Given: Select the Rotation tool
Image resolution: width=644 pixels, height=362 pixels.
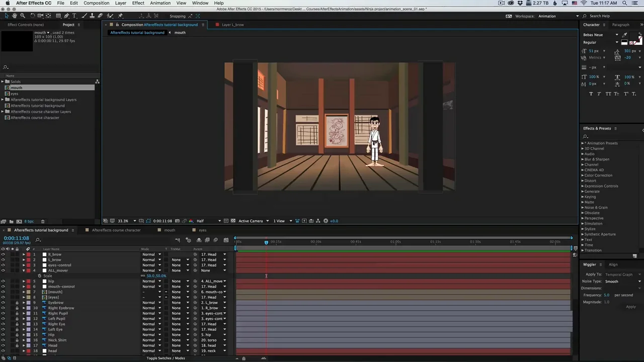Looking at the screenshot, I should coord(32,16).
